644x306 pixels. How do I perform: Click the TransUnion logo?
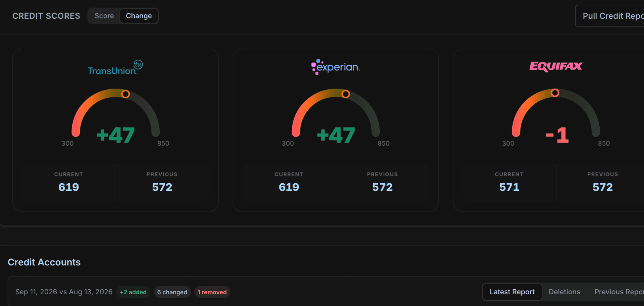tap(115, 67)
